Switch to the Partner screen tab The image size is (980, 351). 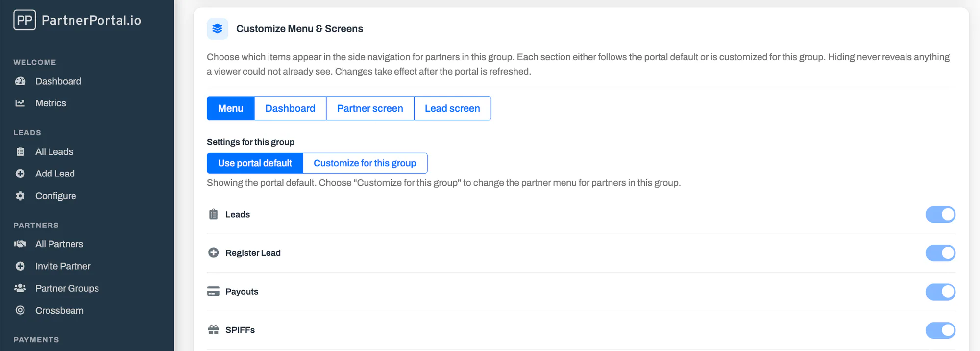[370, 108]
